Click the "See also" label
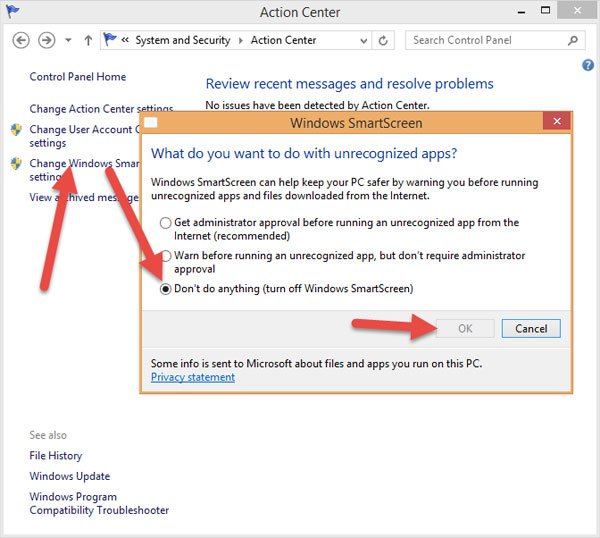This screenshot has height=538, width=600. pos(48,435)
